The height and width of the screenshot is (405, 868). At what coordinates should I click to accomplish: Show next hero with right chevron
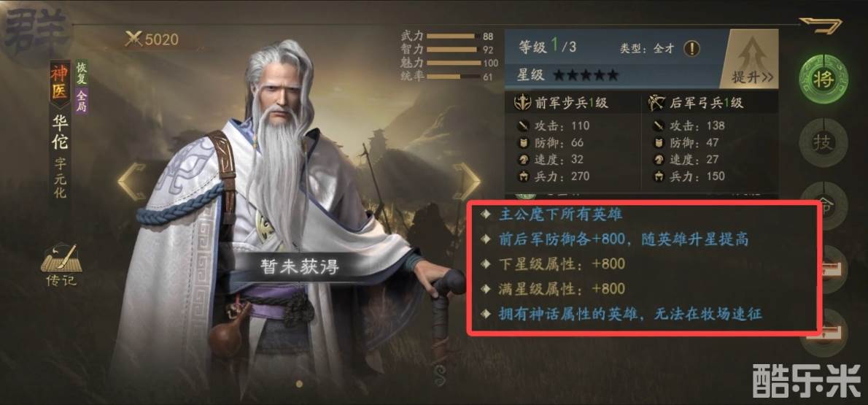point(466,181)
